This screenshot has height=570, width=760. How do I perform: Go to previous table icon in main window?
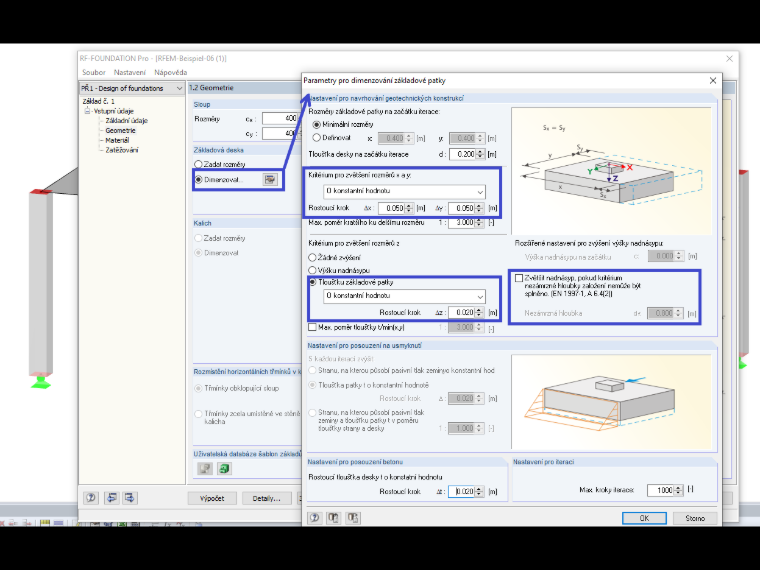(x=111, y=498)
